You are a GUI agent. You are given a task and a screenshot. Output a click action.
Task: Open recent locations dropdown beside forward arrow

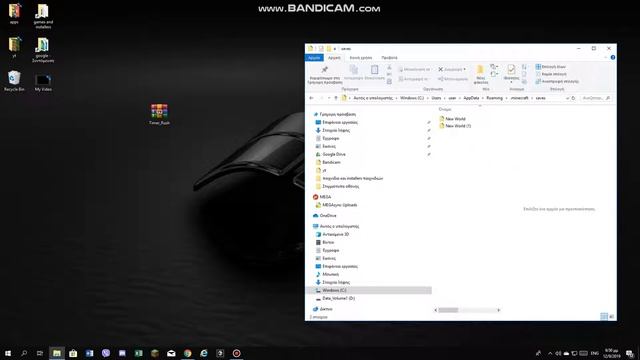(x=329, y=98)
